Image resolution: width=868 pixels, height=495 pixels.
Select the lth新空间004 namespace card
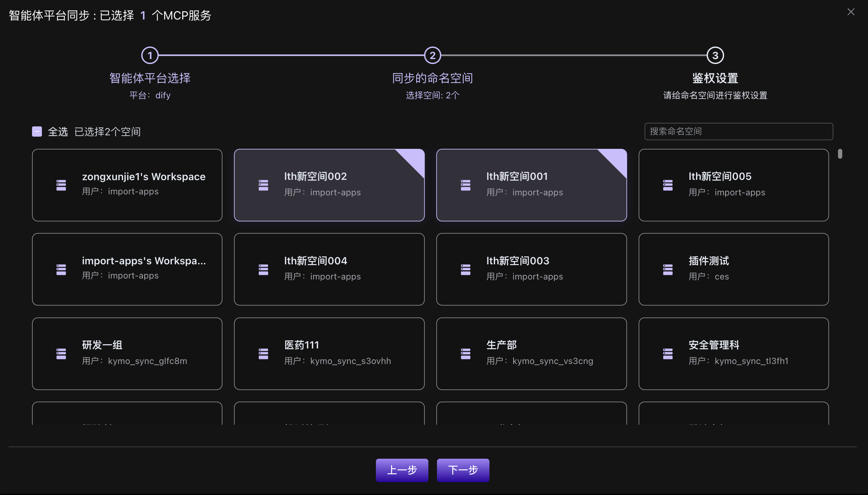click(328, 269)
